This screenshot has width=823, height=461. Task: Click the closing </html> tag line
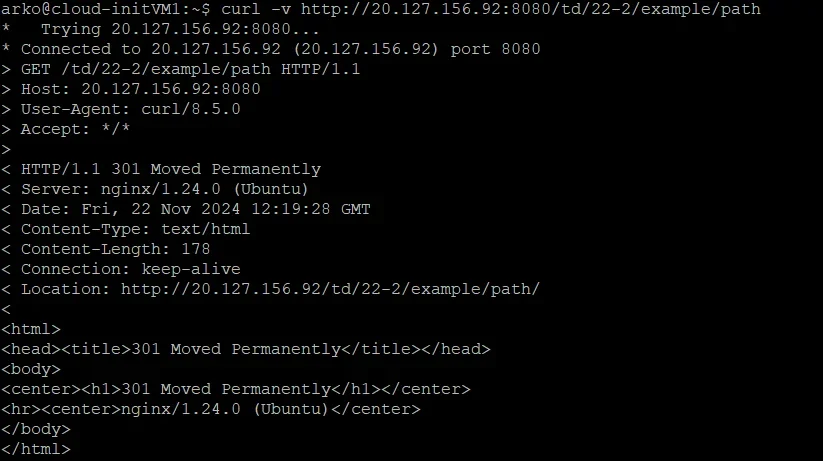click(x=36, y=449)
